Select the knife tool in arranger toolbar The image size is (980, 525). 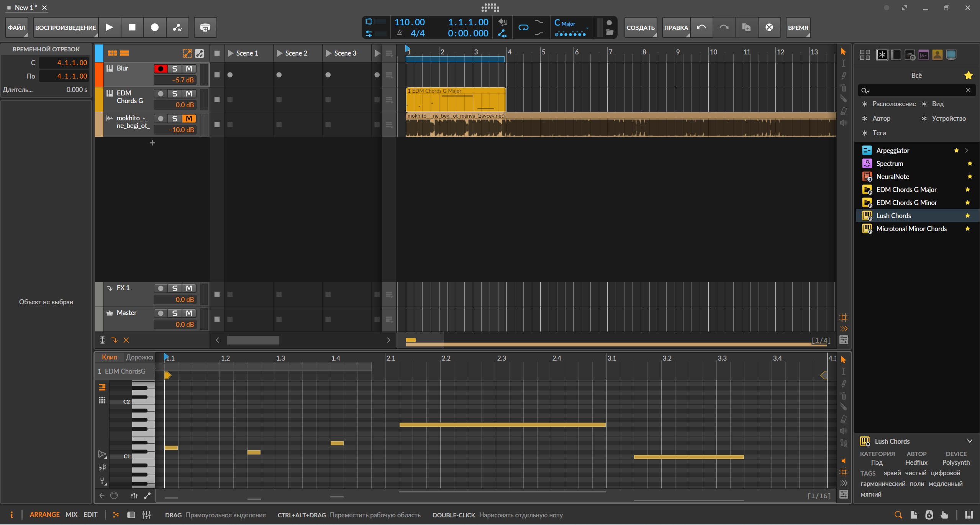click(843, 99)
